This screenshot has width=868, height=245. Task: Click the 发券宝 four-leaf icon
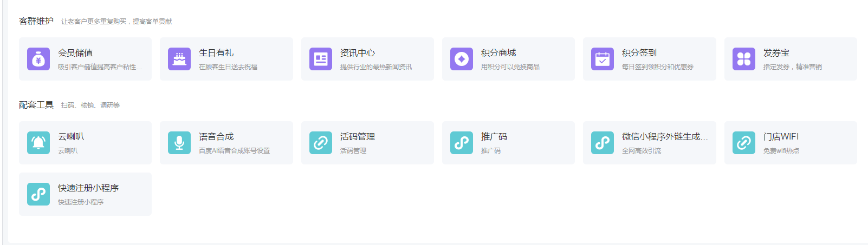point(744,59)
